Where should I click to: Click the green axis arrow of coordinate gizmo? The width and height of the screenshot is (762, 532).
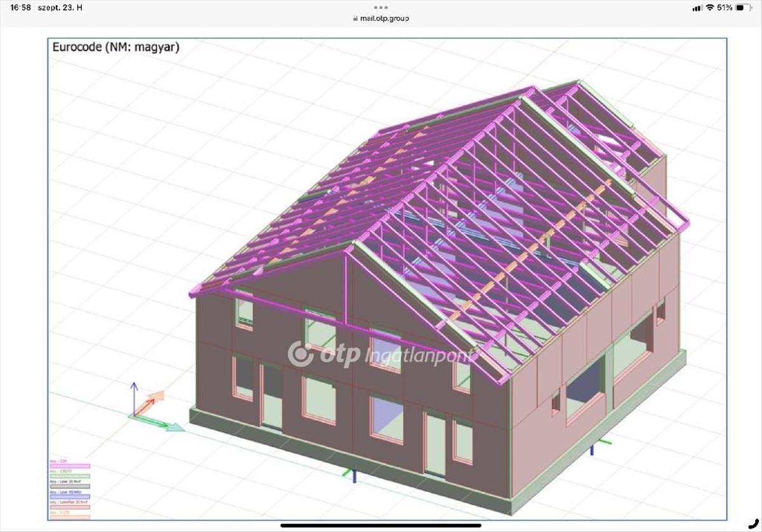[x=166, y=425]
